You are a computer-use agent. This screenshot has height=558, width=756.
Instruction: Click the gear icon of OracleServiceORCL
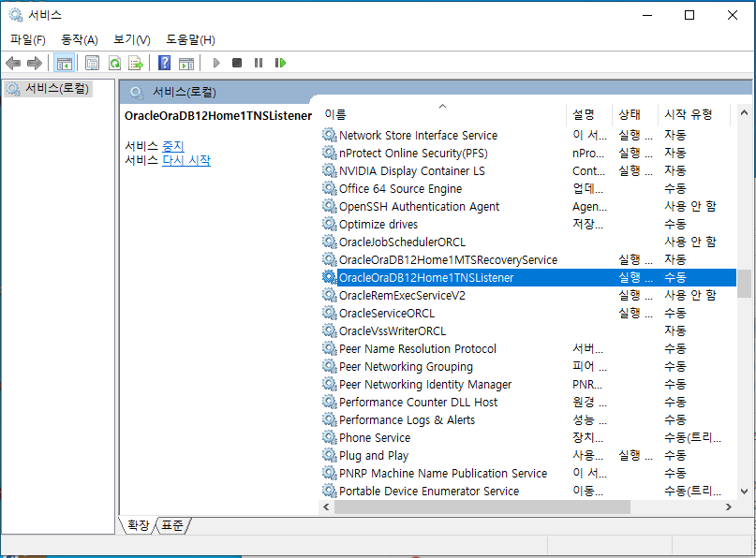click(x=330, y=314)
